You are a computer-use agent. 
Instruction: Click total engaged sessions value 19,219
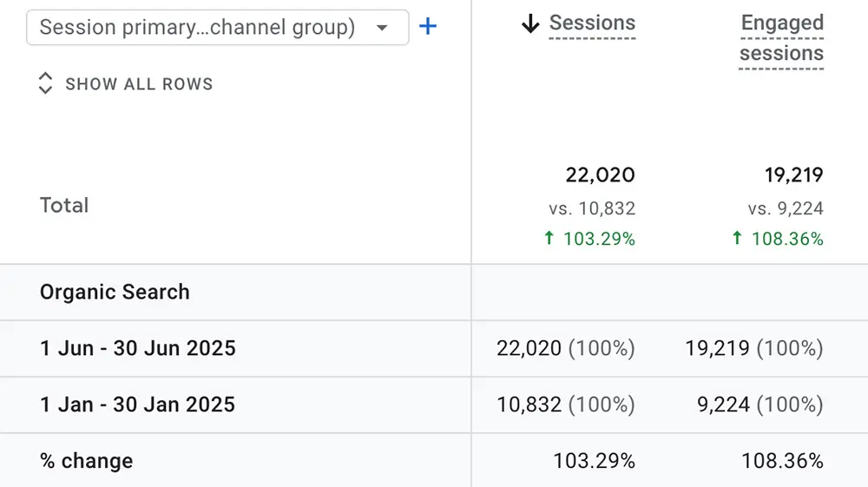(x=794, y=174)
